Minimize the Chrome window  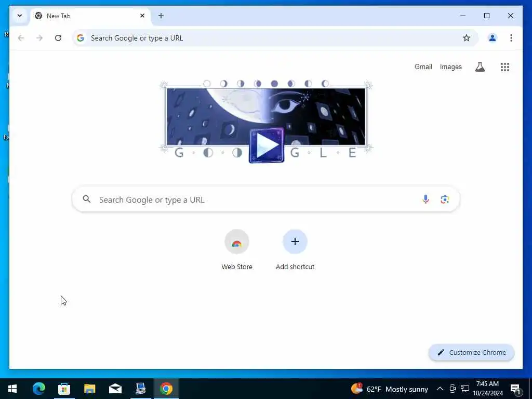pos(463,16)
